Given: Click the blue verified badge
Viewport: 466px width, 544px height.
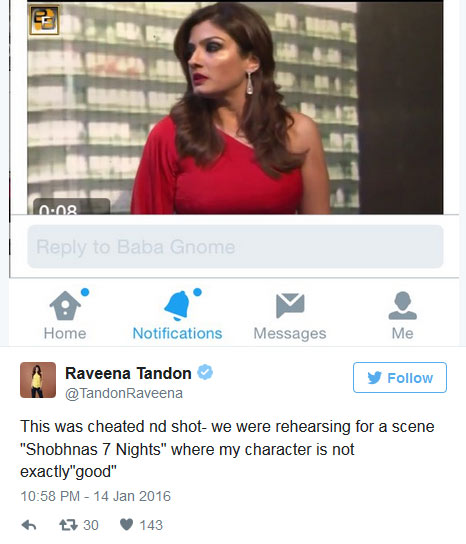Looking at the screenshot, I should [205, 372].
